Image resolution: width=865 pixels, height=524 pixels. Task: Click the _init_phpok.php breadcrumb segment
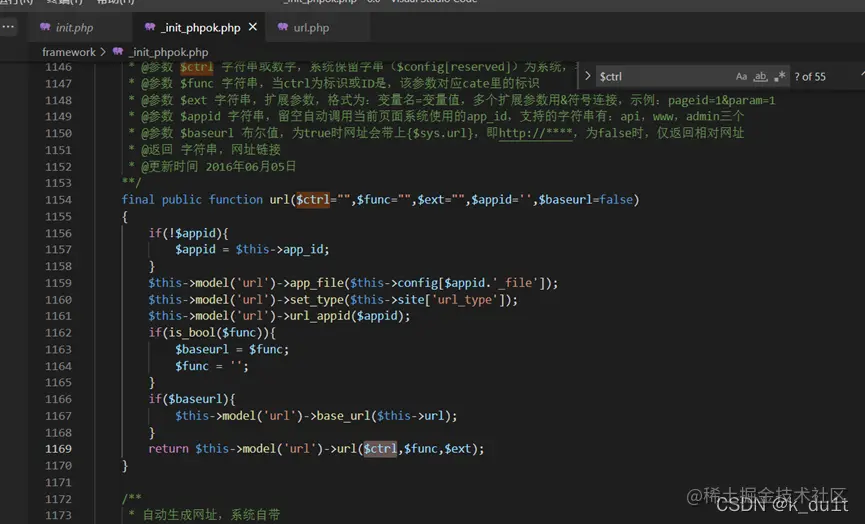[168, 52]
